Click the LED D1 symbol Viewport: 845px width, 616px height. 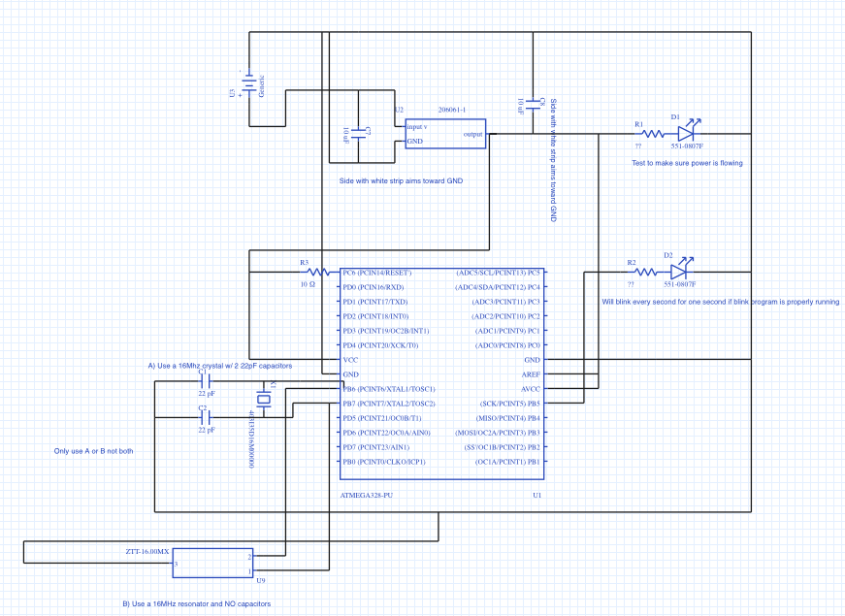coord(686,131)
